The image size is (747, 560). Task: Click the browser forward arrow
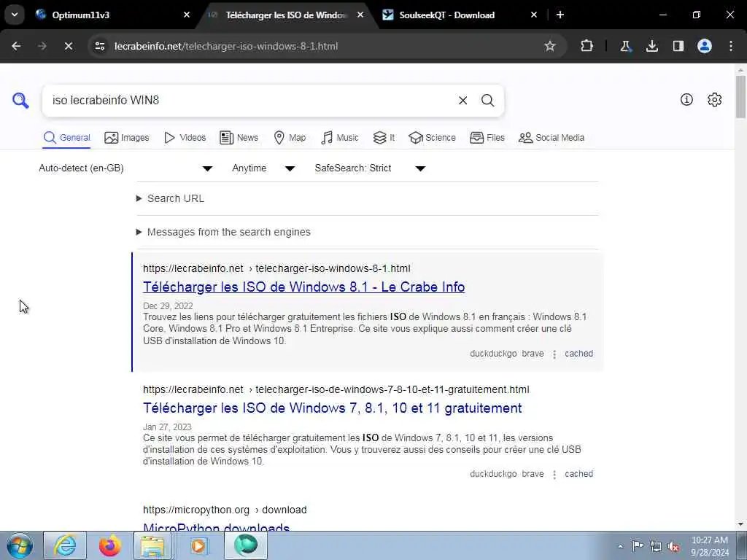[x=42, y=46]
